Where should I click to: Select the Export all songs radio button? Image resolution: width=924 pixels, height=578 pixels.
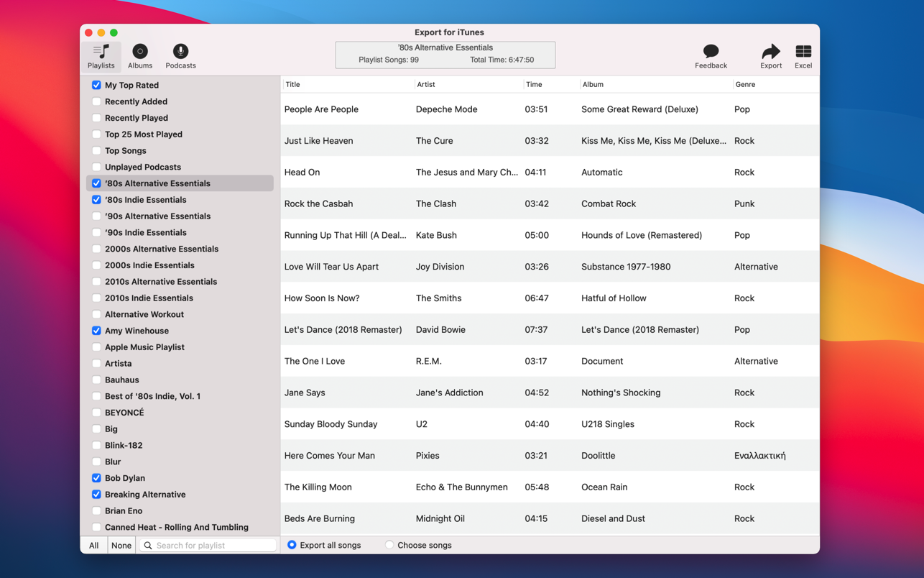pos(292,545)
